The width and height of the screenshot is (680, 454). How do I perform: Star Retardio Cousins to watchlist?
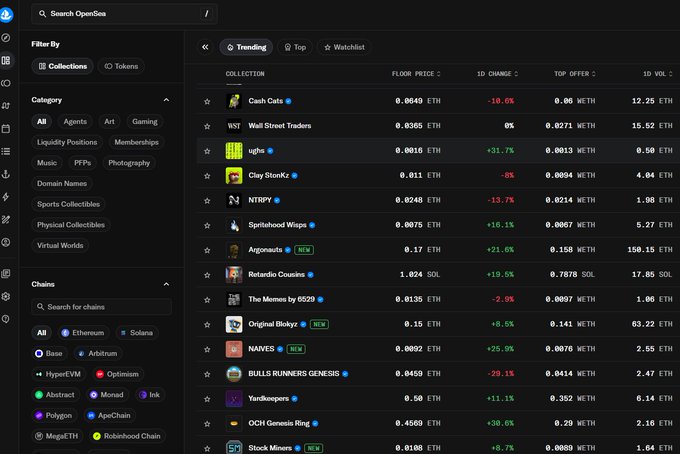(207, 275)
